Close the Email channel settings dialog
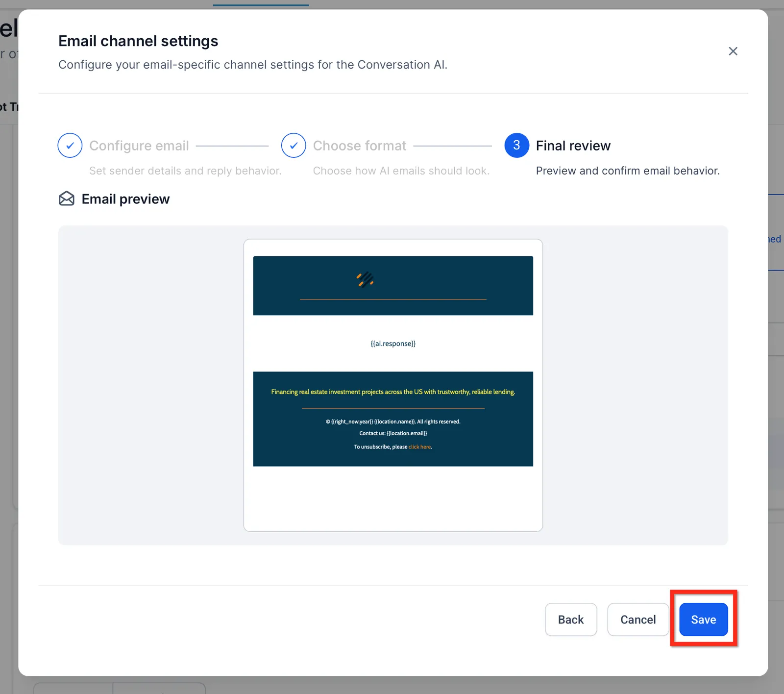 coord(733,51)
